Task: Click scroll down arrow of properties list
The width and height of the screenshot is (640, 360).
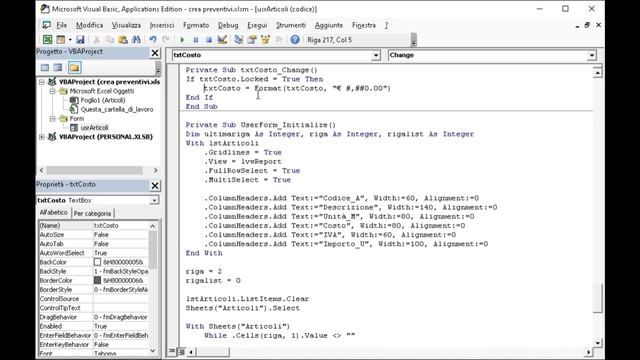Action: click(x=153, y=350)
